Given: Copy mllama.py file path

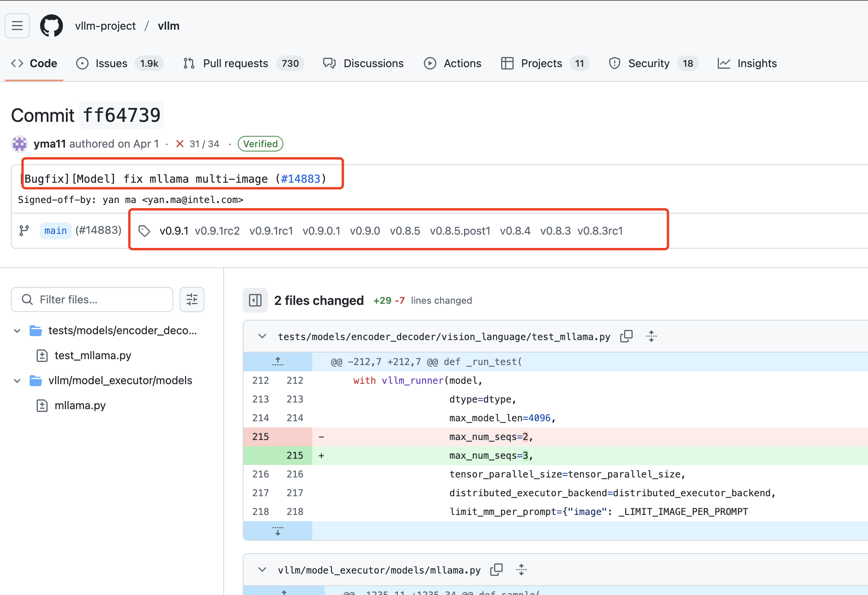Looking at the screenshot, I should point(496,570).
